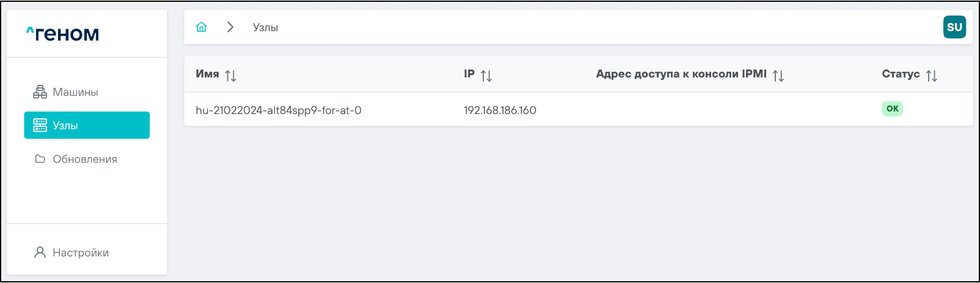Click the Адрес доступа к консоли IPMI header
980x283 pixels.
click(x=681, y=74)
